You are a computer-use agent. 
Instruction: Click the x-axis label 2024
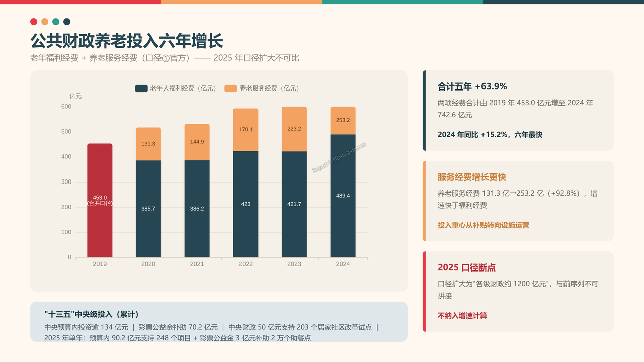(x=343, y=264)
